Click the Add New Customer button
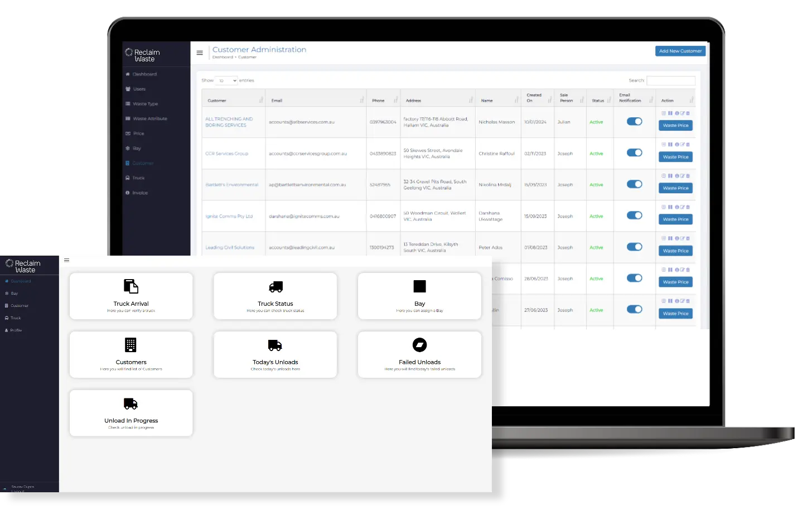The width and height of the screenshot is (812, 509). pos(680,51)
